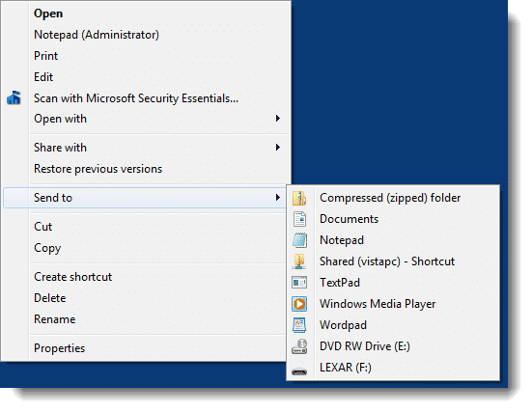Click the Wordpad icon
Screen dimensions: 532x412
pyautogui.click(x=299, y=325)
